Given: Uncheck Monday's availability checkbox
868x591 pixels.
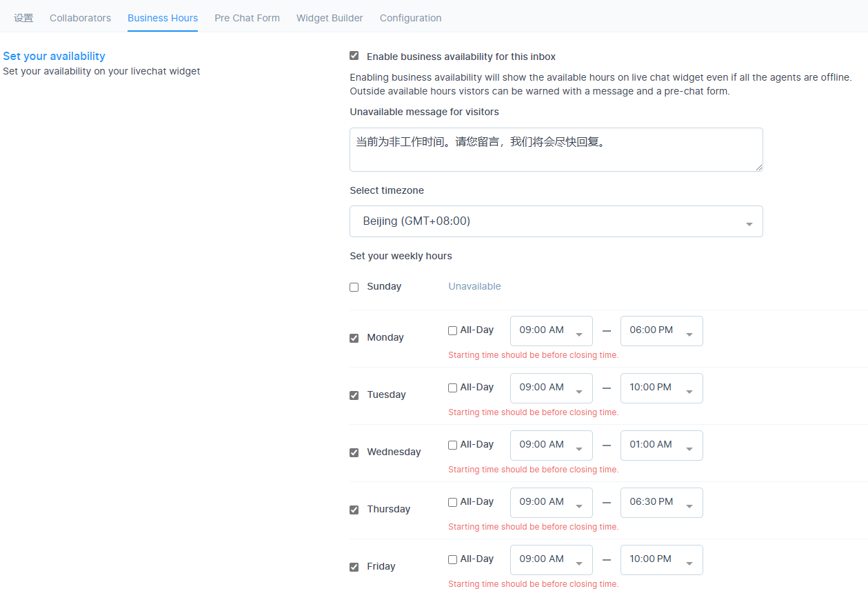Looking at the screenshot, I should 354,338.
